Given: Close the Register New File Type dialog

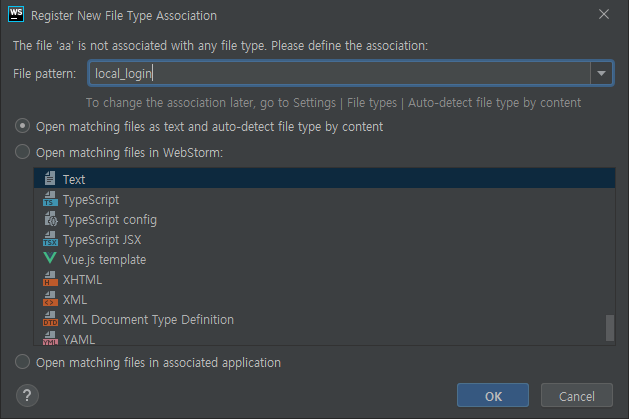Looking at the screenshot, I should click(x=604, y=14).
